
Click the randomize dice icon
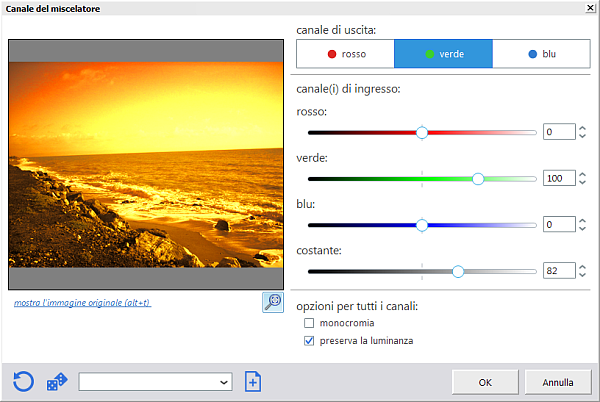point(57,382)
